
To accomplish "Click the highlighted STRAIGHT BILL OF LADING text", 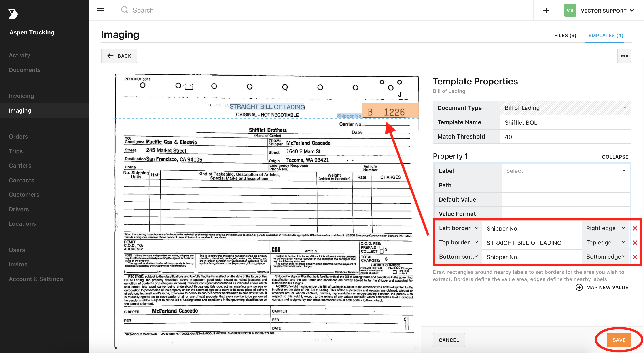I will click(x=267, y=107).
